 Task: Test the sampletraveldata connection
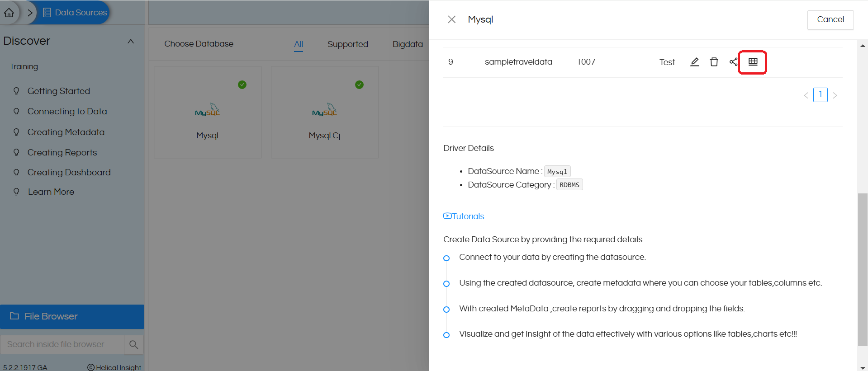(667, 62)
